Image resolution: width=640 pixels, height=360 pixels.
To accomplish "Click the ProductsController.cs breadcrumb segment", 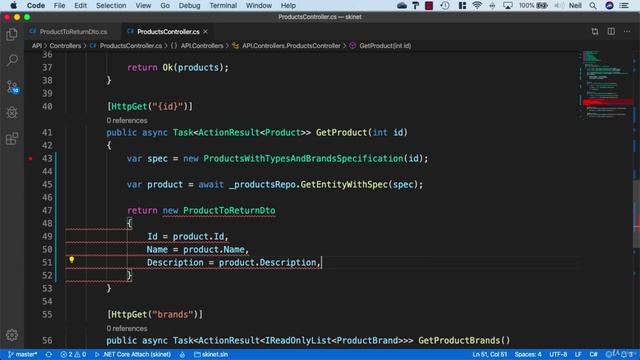I will click(x=126, y=46).
